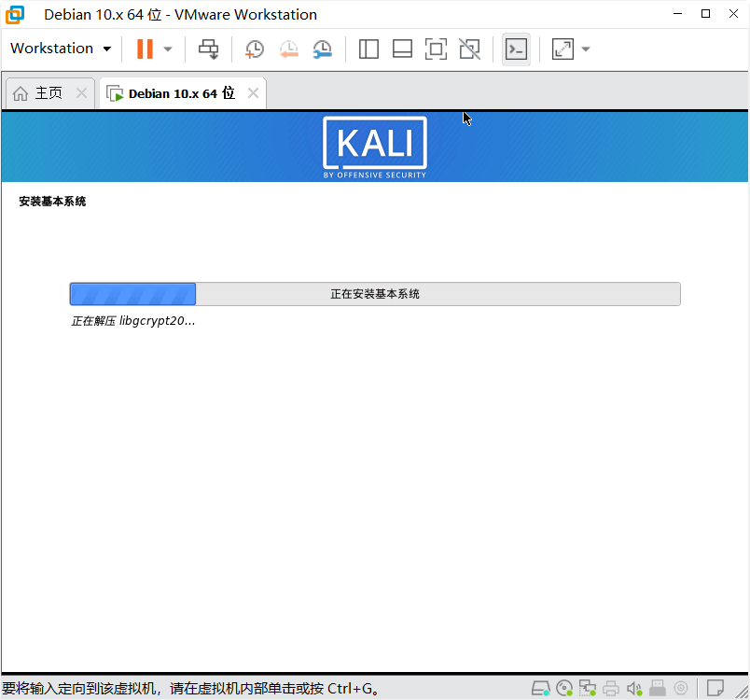The image size is (750, 700).
Task: Open USB device status icon
Action: 658,689
